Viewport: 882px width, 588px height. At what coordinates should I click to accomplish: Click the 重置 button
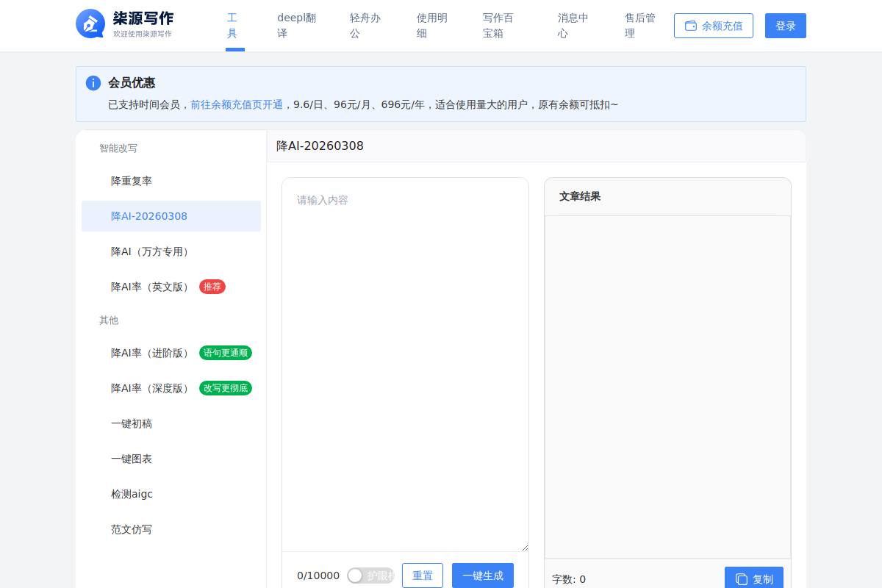coord(423,576)
